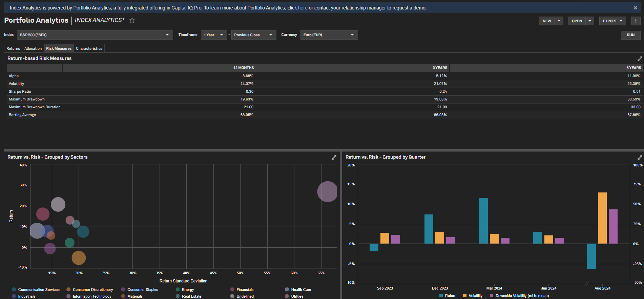Click the Consumer Discretionary legend color dot
The image size is (644, 299).
pyautogui.click(x=68, y=290)
